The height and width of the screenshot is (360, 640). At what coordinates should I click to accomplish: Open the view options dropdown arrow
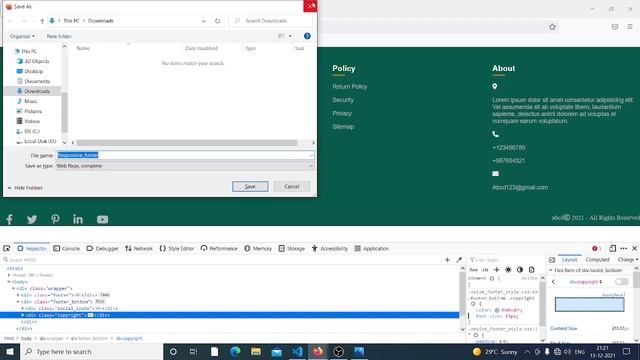click(290, 36)
